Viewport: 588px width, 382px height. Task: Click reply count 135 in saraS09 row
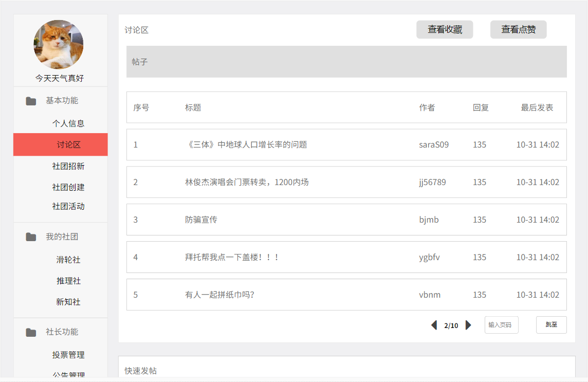pos(480,144)
